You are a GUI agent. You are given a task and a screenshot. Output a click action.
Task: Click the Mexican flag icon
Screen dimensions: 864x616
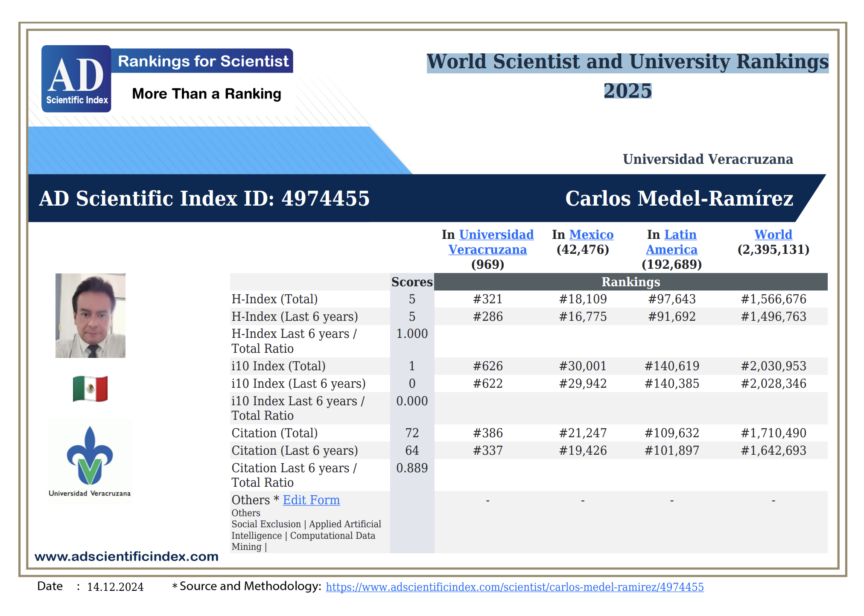[90, 388]
